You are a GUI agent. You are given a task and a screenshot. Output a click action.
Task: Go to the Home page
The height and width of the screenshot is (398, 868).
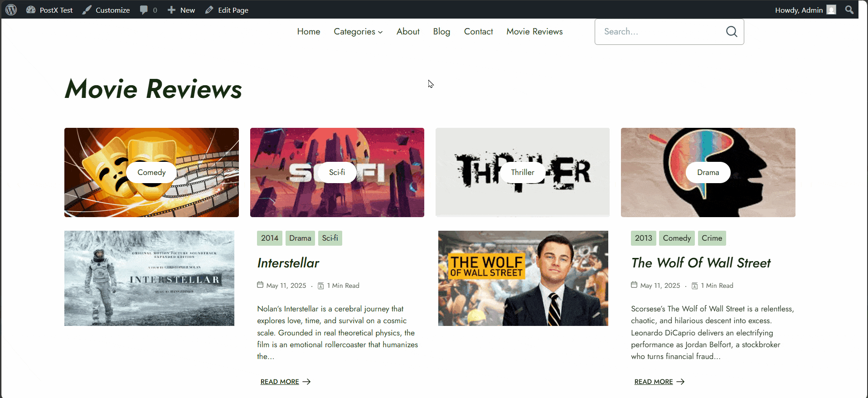click(x=309, y=31)
